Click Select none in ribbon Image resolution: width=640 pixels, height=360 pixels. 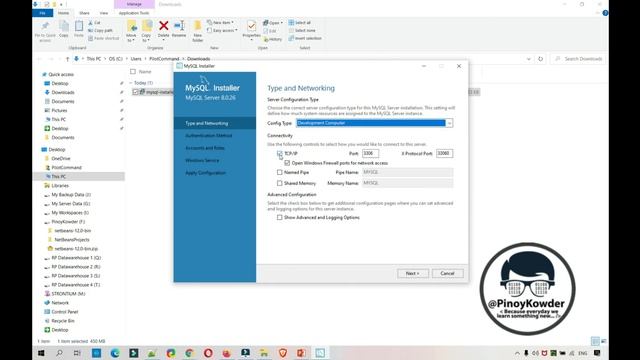click(x=302, y=31)
